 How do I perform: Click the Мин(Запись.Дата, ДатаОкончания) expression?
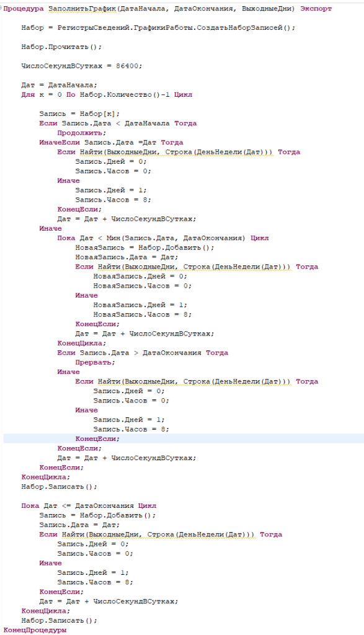pyautogui.click(x=175, y=238)
